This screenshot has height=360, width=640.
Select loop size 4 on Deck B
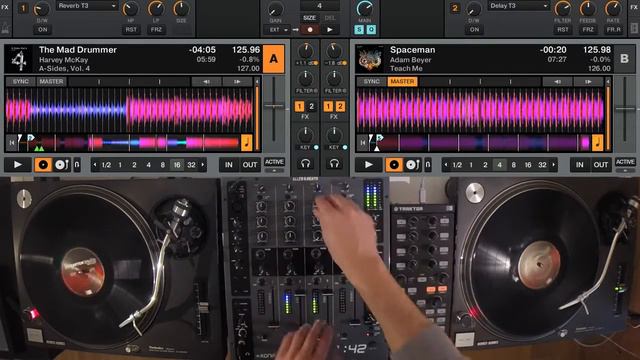pos(499,165)
